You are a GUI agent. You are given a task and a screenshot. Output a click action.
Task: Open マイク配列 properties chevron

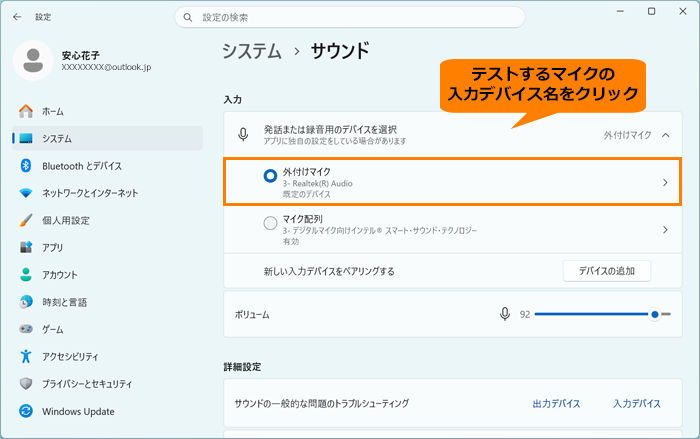pos(665,230)
